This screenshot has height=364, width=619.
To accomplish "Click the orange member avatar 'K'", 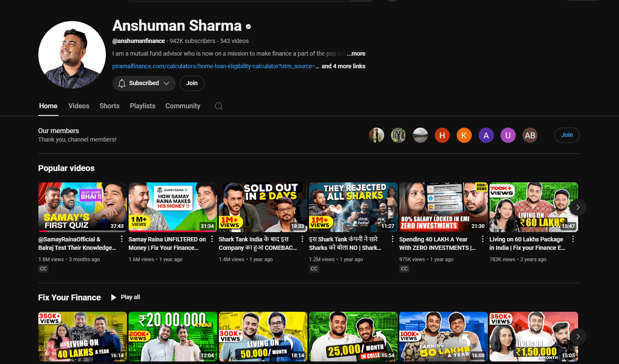I will pos(464,135).
